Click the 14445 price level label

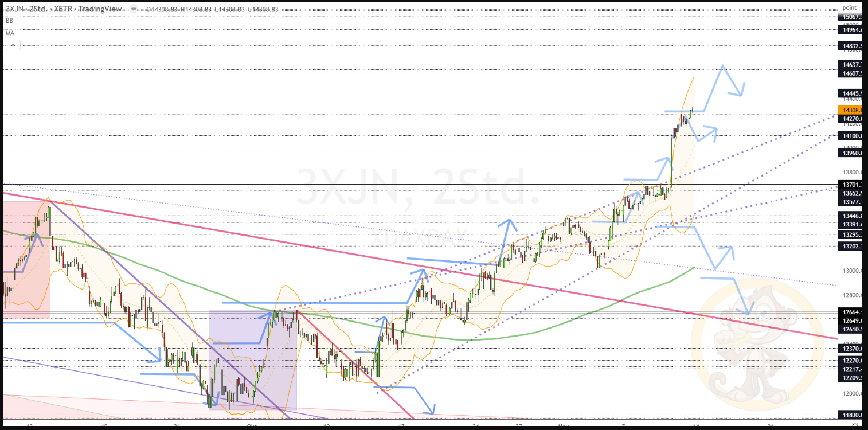pyautogui.click(x=850, y=93)
